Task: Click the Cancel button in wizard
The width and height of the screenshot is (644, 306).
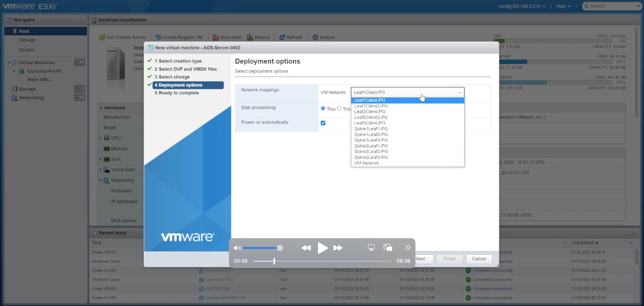Action: (479, 259)
